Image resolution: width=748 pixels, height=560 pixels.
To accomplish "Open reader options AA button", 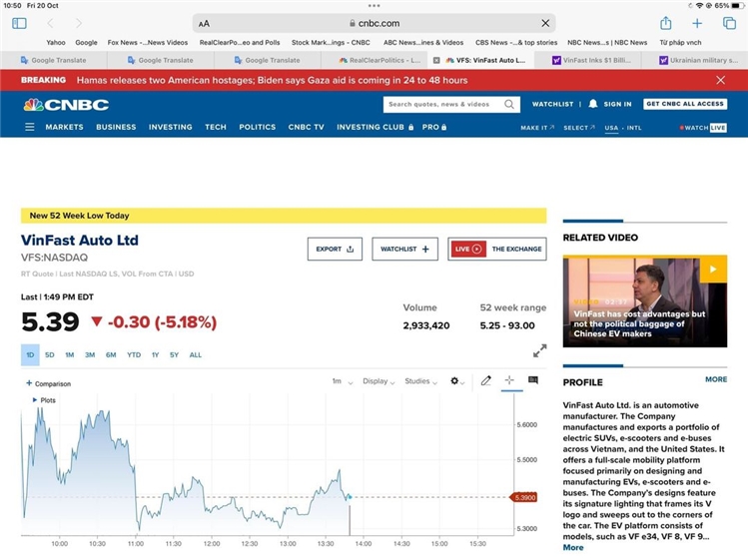I will (204, 23).
